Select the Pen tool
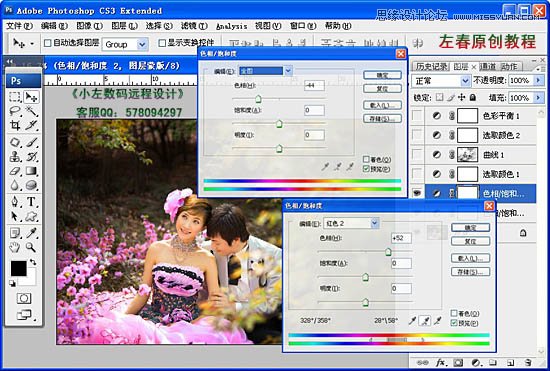550x371 pixels. [x=15, y=202]
